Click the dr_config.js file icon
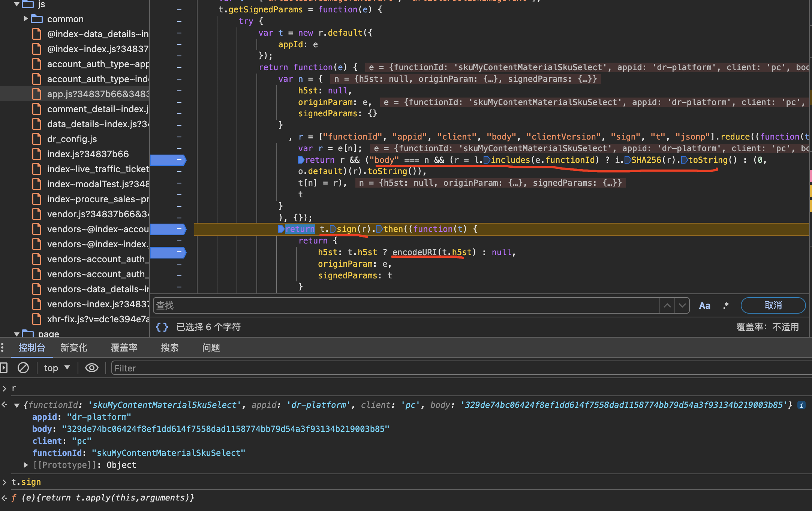The image size is (812, 511). [37, 139]
